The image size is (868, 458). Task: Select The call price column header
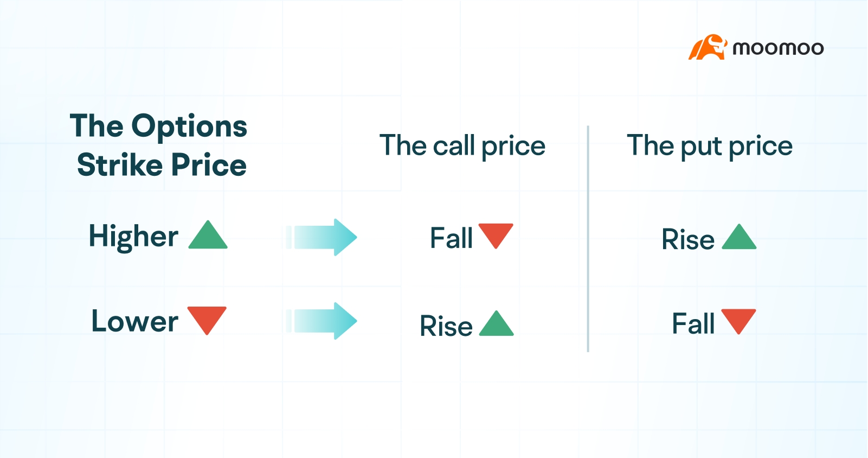(462, 146)
